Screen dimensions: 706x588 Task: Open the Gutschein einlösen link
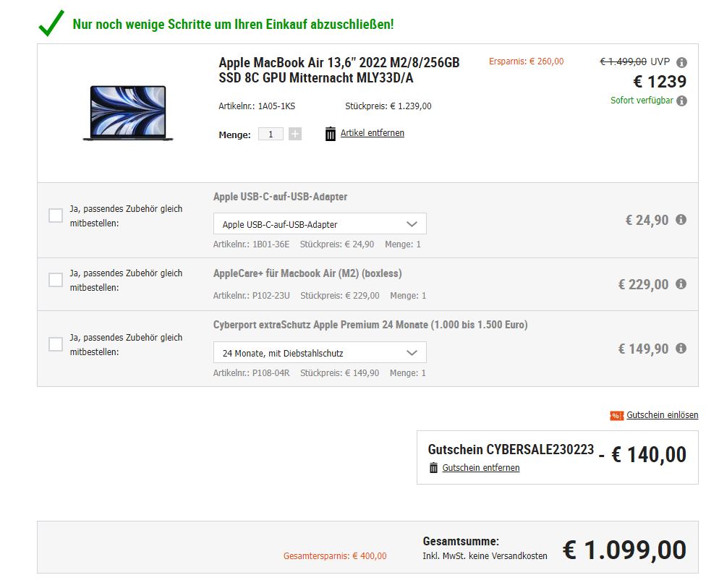pyautogui.click(x=662, y=415)
